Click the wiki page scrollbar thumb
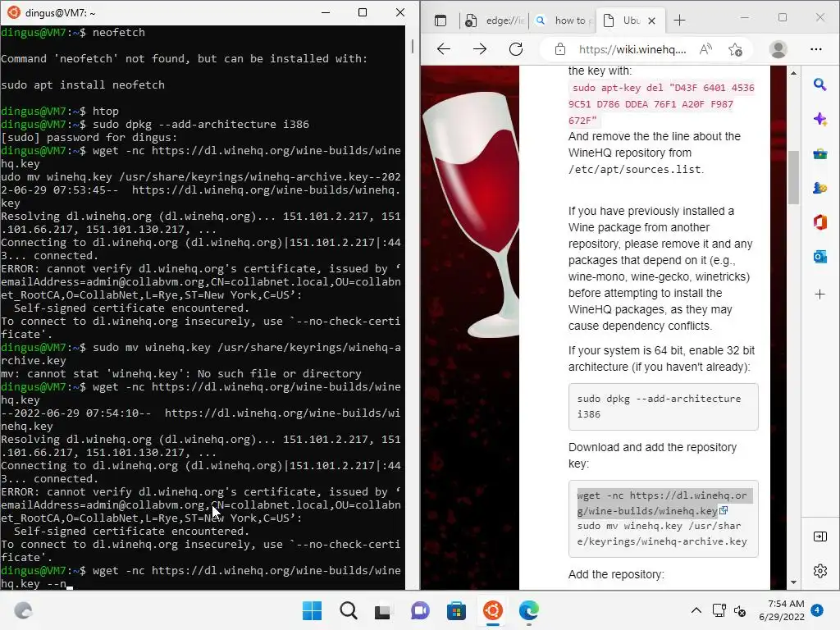Viewport: 840px width, 630px height. 793,177
